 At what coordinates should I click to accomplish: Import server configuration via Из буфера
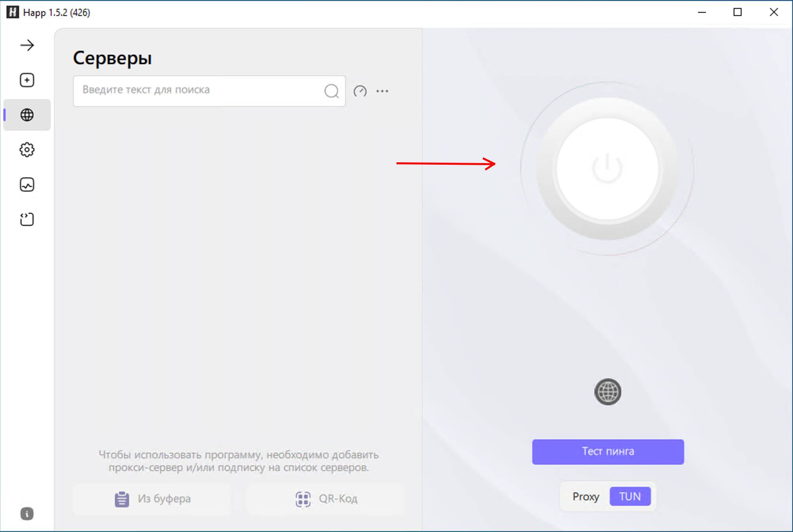pyautogui.click(x=152, y=499)
